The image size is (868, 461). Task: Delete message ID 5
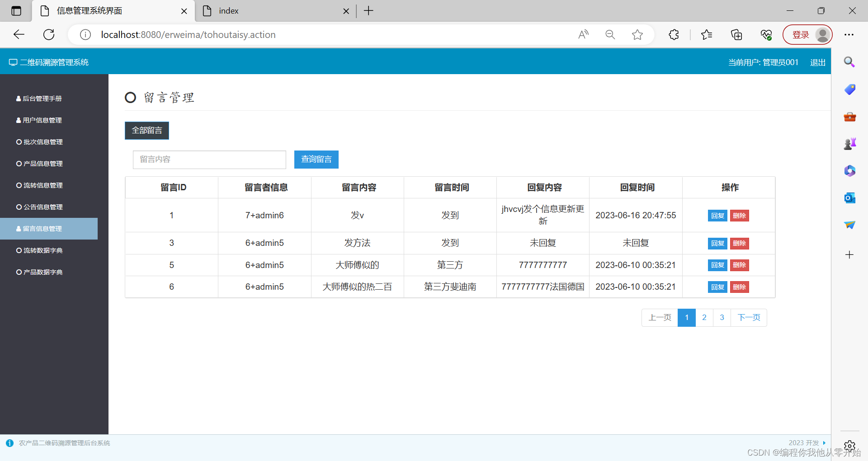tap(739, 265)
